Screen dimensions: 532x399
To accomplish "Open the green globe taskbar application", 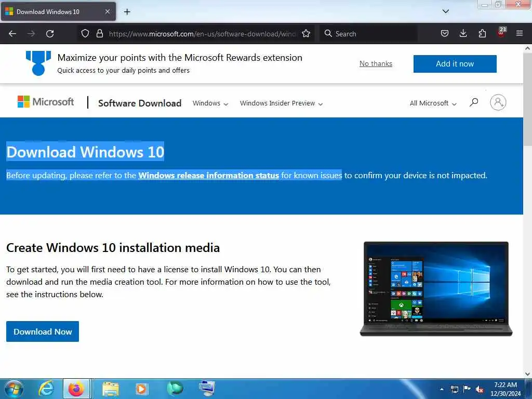I will pyautogui.click(x=175, y=389).
